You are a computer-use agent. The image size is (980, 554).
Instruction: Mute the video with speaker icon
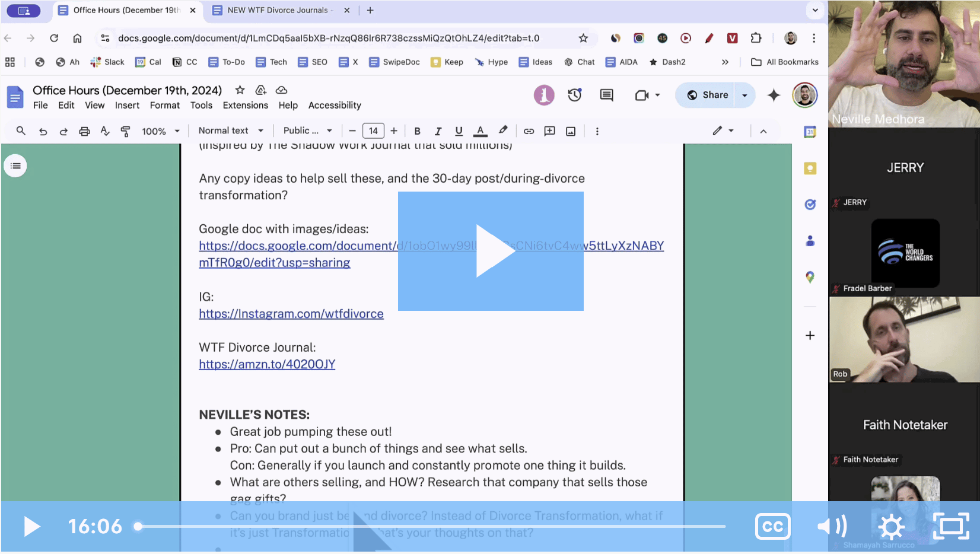[832, 526]
